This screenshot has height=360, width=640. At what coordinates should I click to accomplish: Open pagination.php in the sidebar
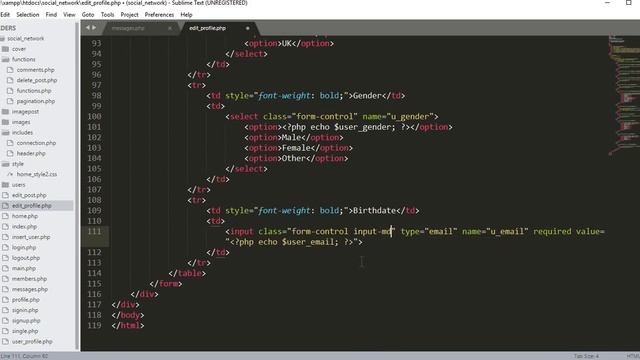point(36,101)
